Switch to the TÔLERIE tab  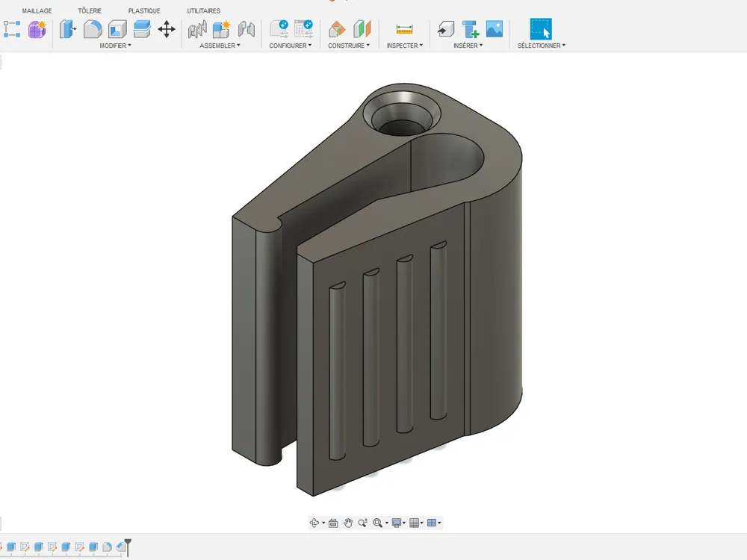coord(90,10)
